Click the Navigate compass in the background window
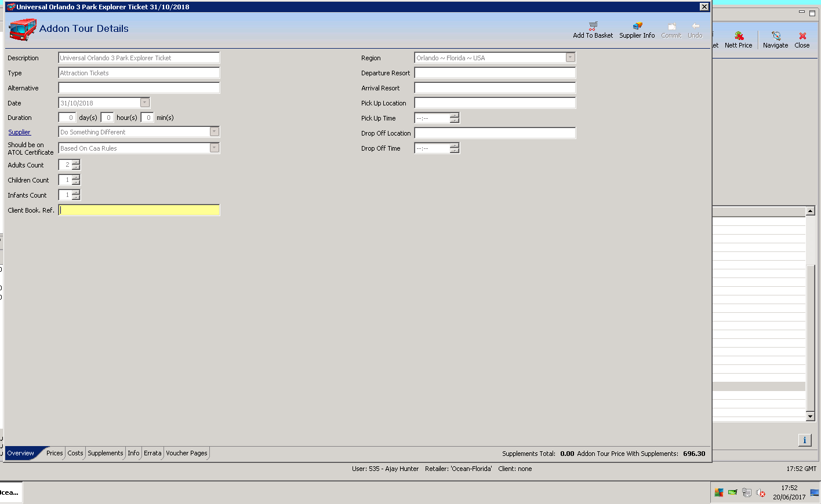This screenshot has width=821, height=504. (776, 36)
